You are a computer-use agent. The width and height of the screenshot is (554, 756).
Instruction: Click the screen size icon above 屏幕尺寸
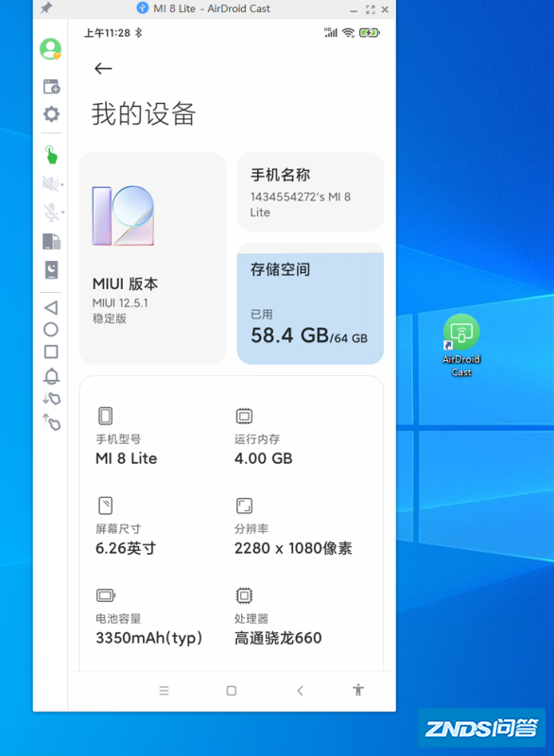(x=105, y=506)
